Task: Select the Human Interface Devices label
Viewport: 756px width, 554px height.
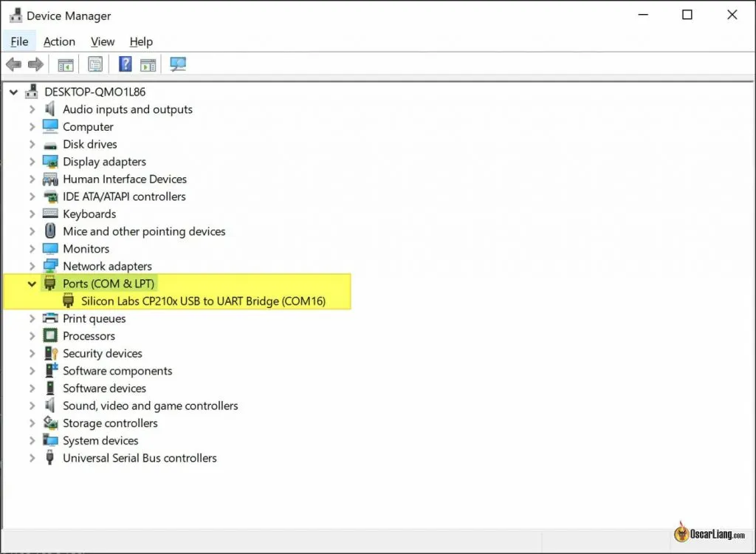Action: 125,179
